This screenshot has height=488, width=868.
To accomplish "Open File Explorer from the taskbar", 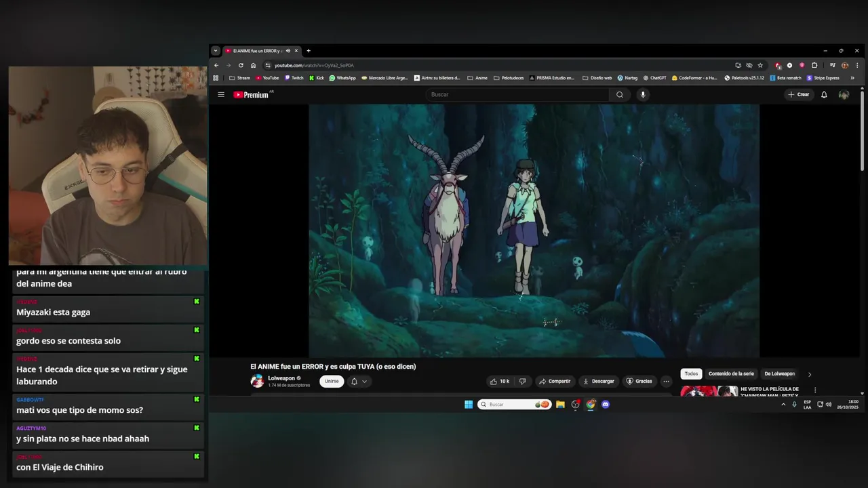I will 560,405.
